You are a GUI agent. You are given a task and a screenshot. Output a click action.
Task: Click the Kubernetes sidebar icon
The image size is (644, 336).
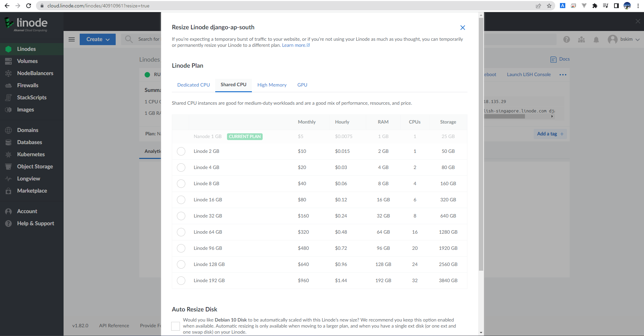[x=8, y=155]
